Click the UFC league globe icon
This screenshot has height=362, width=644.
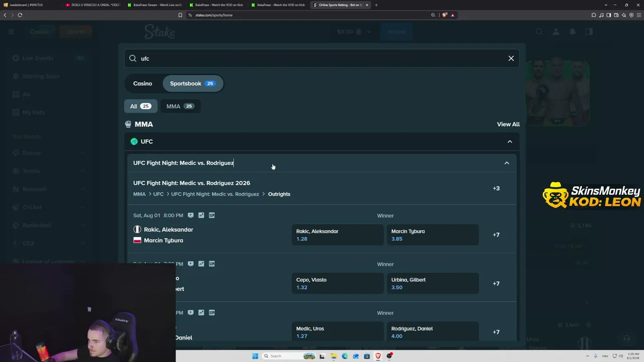tap(134, 142)
